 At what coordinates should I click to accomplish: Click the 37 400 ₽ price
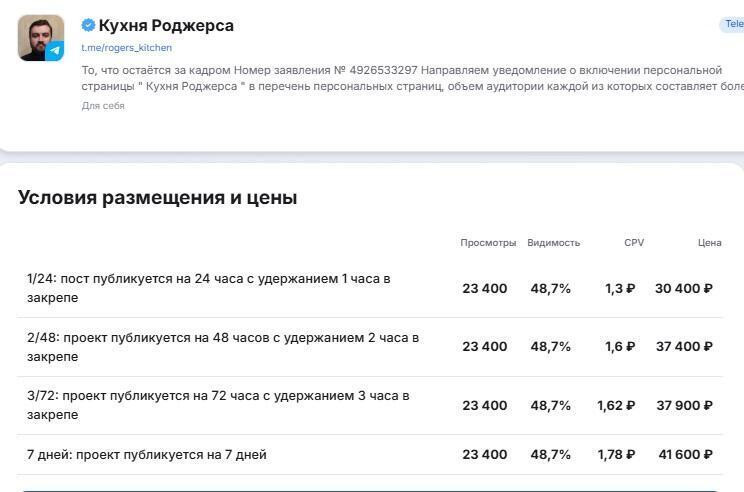[683, 347]
